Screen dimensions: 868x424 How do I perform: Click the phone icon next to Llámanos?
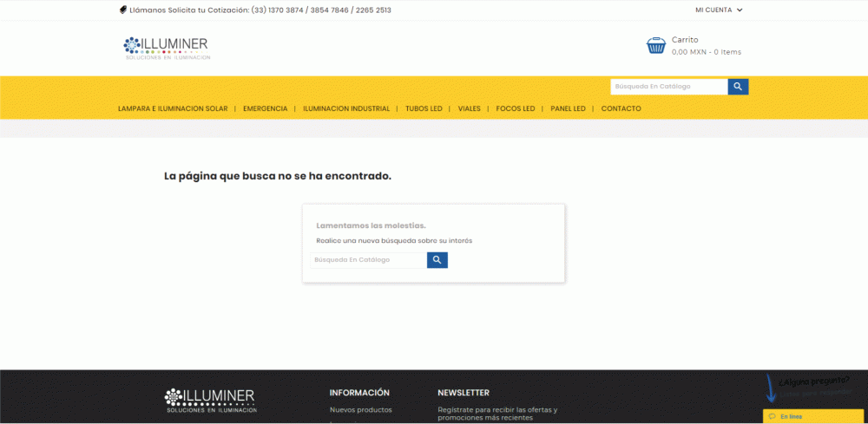click(123, 10)
